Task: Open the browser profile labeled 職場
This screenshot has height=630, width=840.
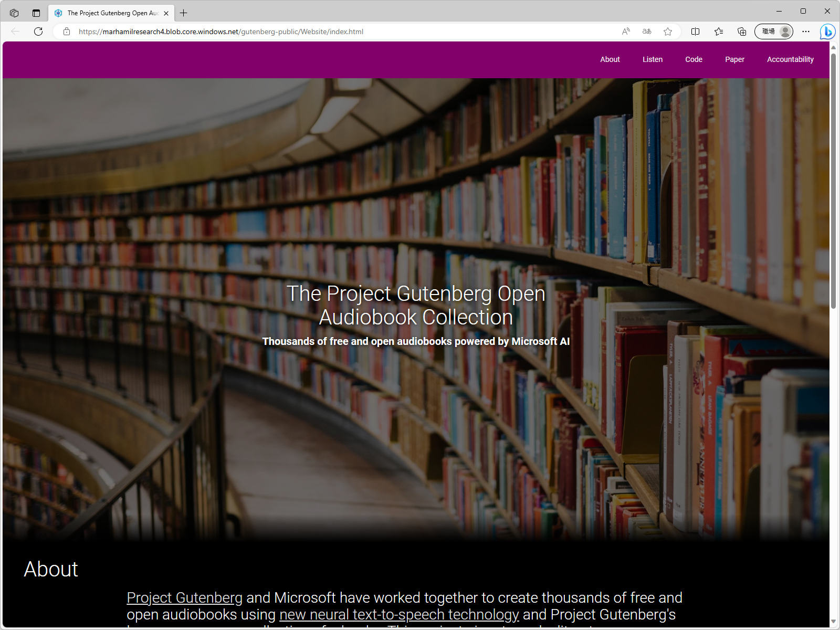Action: click(774, 31)
